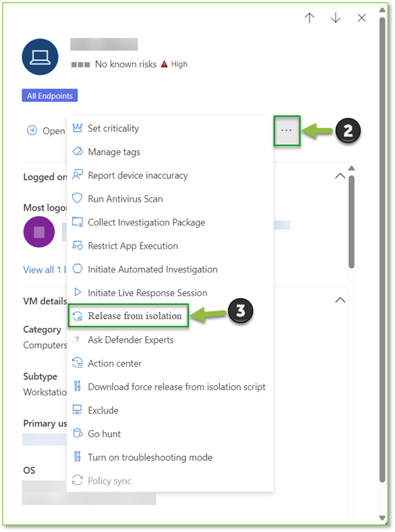Screen dimensions: 395x532
Task: Open Action center from the menu
Action: pyautogui.click(x=115, y=364)
